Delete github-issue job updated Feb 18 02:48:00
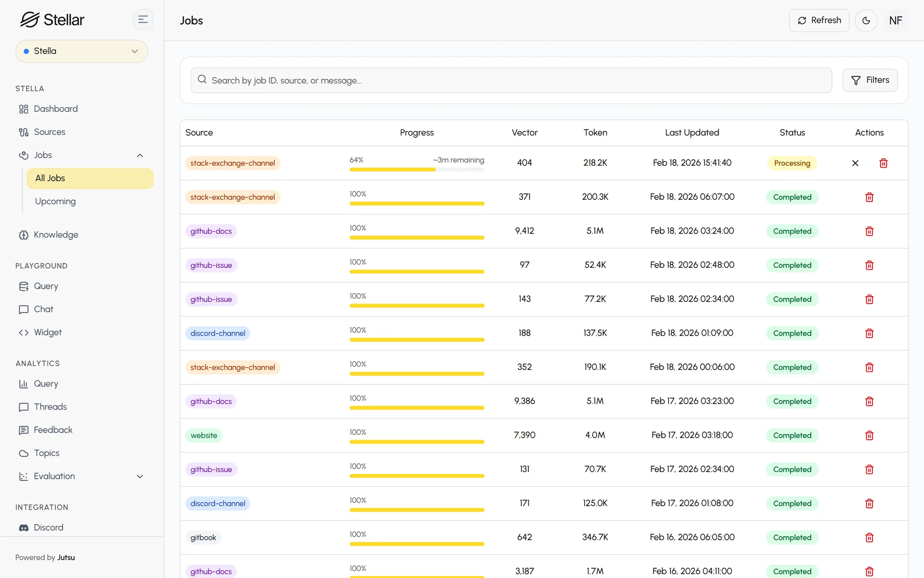This screenshot has height=578, width=924. point(869,265)
